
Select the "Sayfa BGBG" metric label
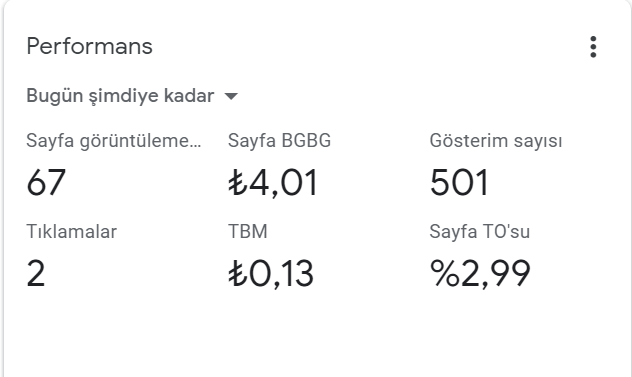click(x=279, y=141)
